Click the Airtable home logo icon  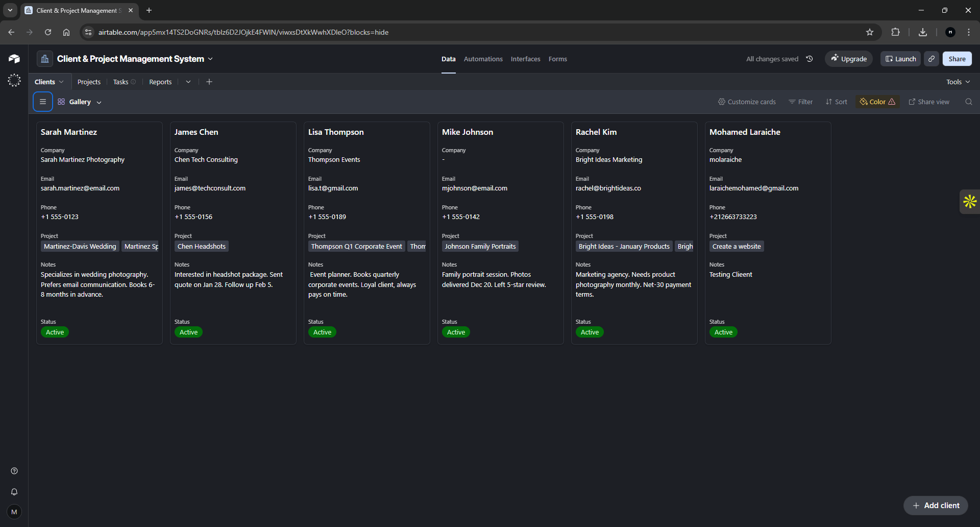[x=14, y=58]
